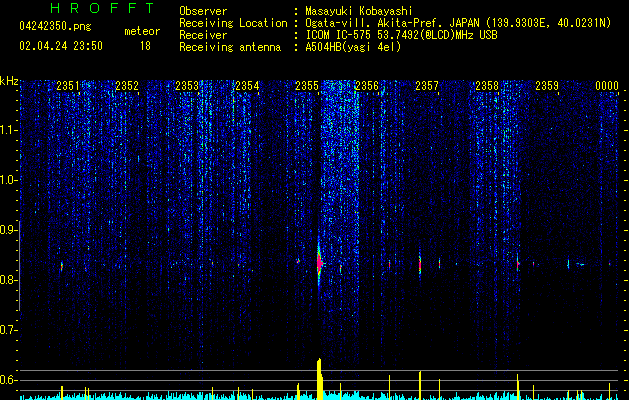The height and width of the screenshot is (400, 629).
Task: Click the large red meteor echo near 2355
Action: click(319, 264)
